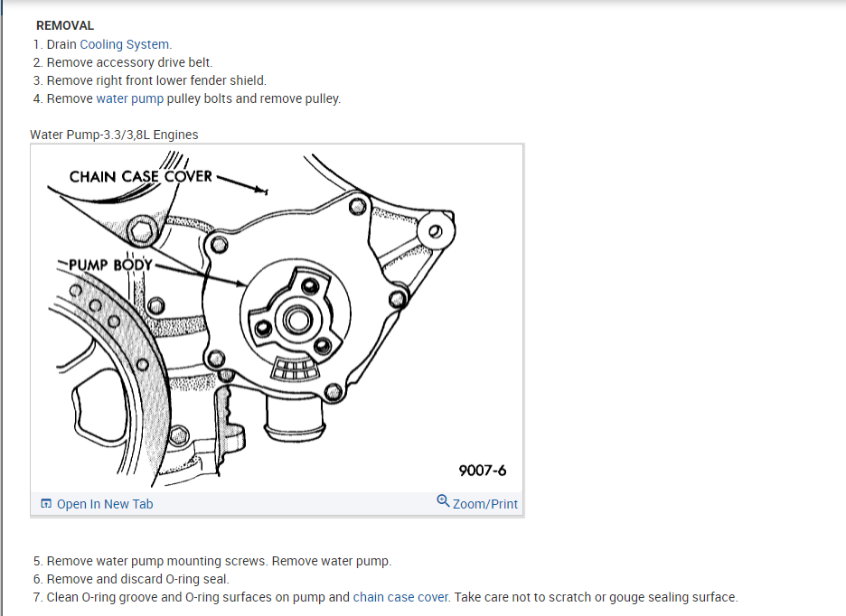Click the Water Pump-3.3/3,8L Engines caption
Viewport: 846px width, 616px height.
click(x=114, y=135)
